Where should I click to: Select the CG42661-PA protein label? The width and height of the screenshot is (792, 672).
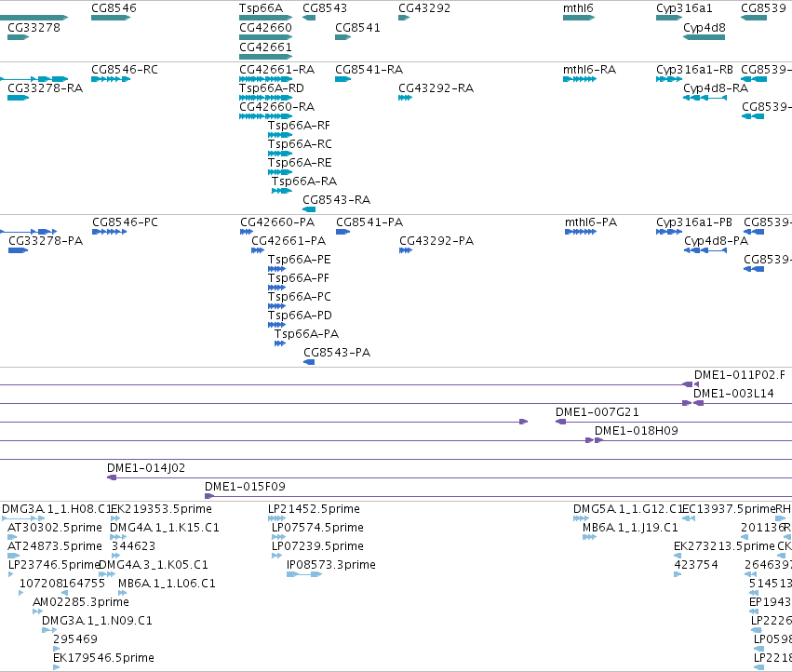289,241
